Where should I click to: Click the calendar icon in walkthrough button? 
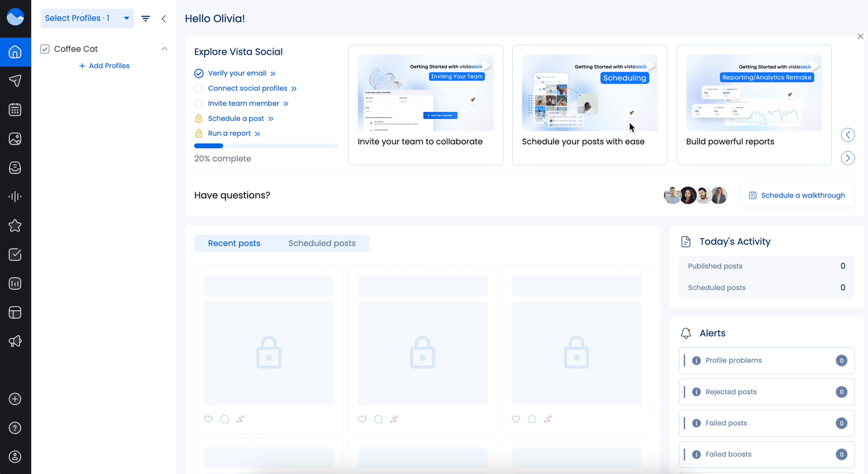[752, 196]
